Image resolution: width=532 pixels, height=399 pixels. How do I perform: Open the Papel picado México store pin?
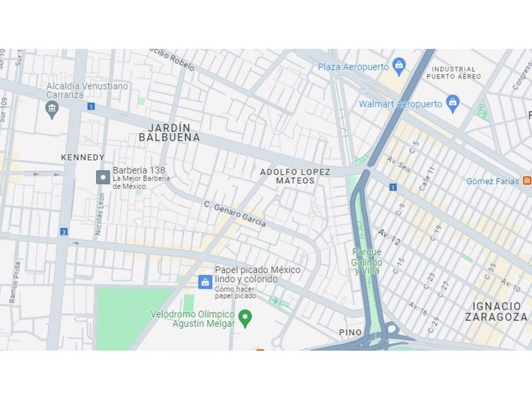(x=205, y=282)
